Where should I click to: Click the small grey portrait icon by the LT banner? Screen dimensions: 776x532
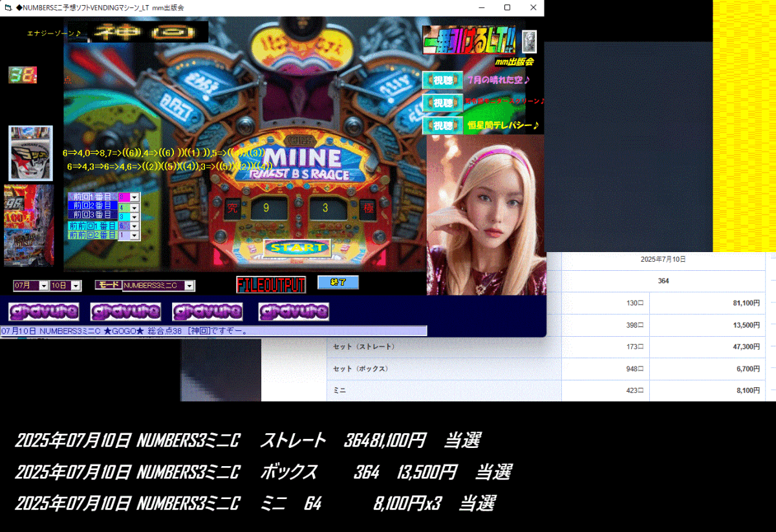530,42
